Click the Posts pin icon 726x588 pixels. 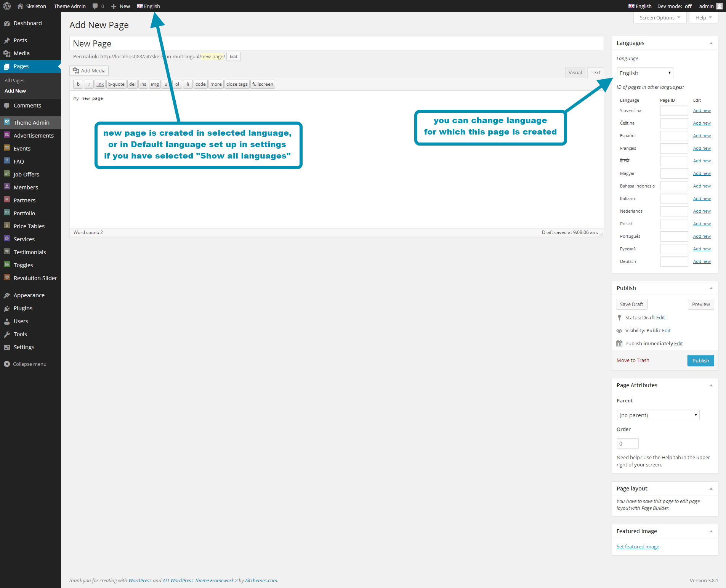coord(7,40)
